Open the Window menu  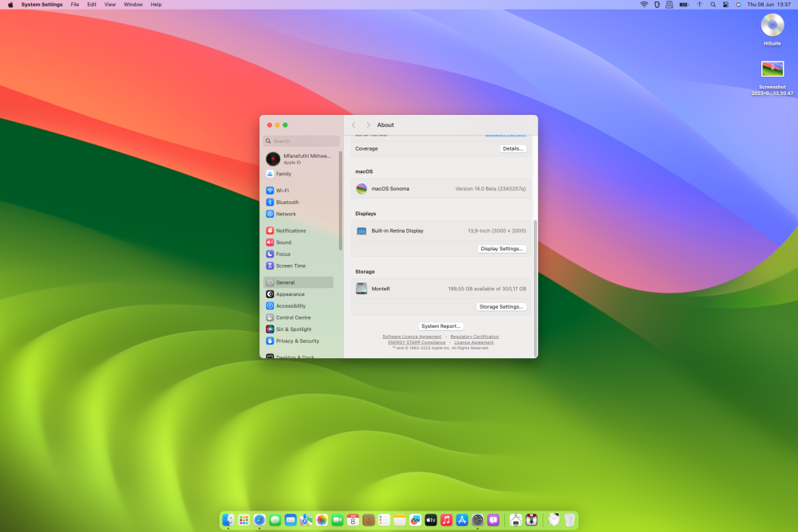pyautogui.click(x=133, y=5)
